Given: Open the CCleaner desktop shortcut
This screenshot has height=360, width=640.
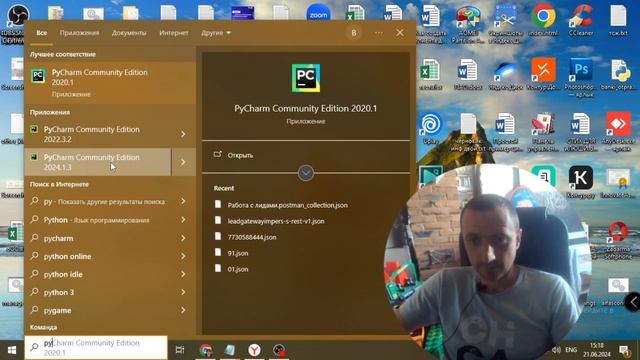Looking at the screenshot, I should click(x=581, y=21).
